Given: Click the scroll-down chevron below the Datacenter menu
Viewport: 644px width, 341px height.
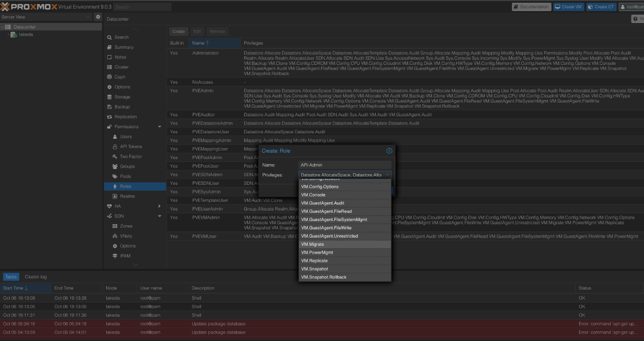Looking at the screenshot, I should click(135, 265).
